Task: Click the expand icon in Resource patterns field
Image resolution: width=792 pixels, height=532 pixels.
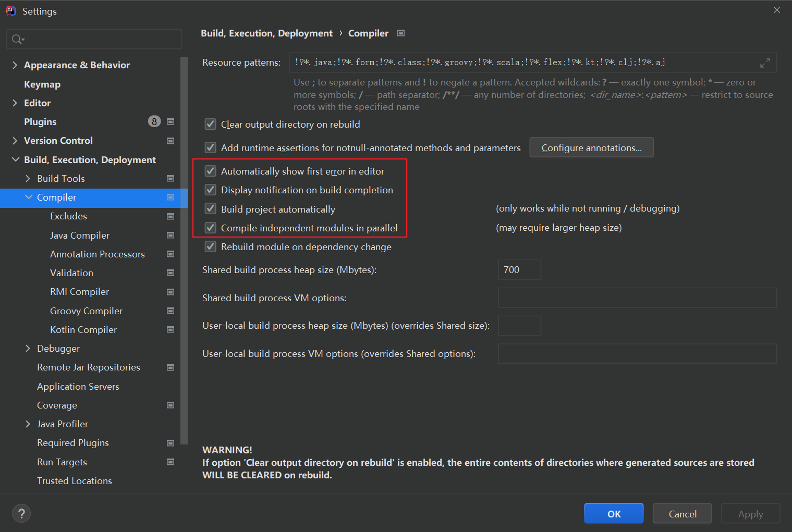Action: coord(765,63)
